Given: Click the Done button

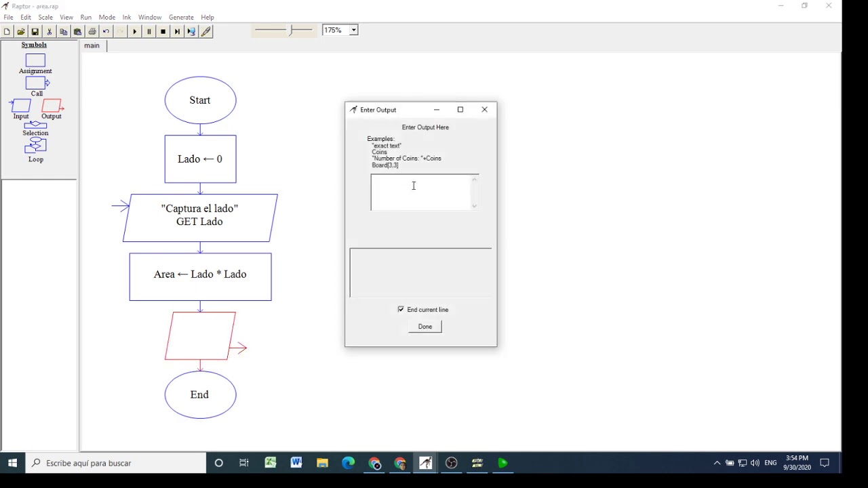Looking at the screenshot, I should click(425, 327).
